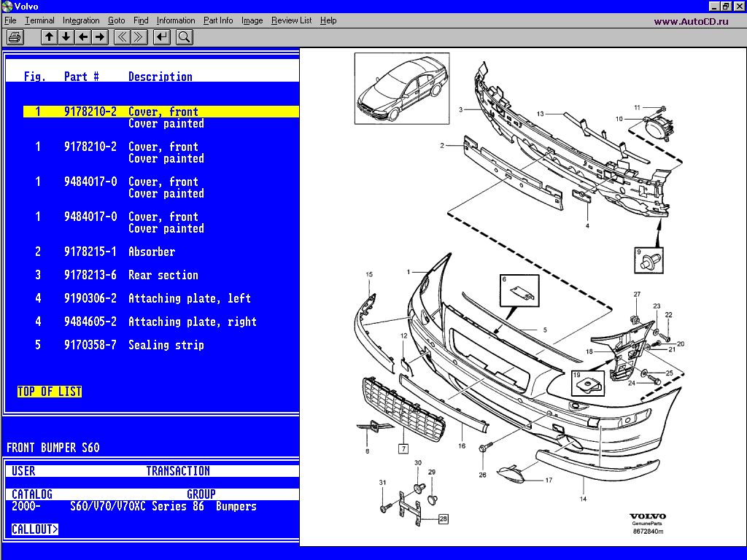Go forward with the double right chevron
Viewport: 747px width, 560px height.
click(139, 37)
